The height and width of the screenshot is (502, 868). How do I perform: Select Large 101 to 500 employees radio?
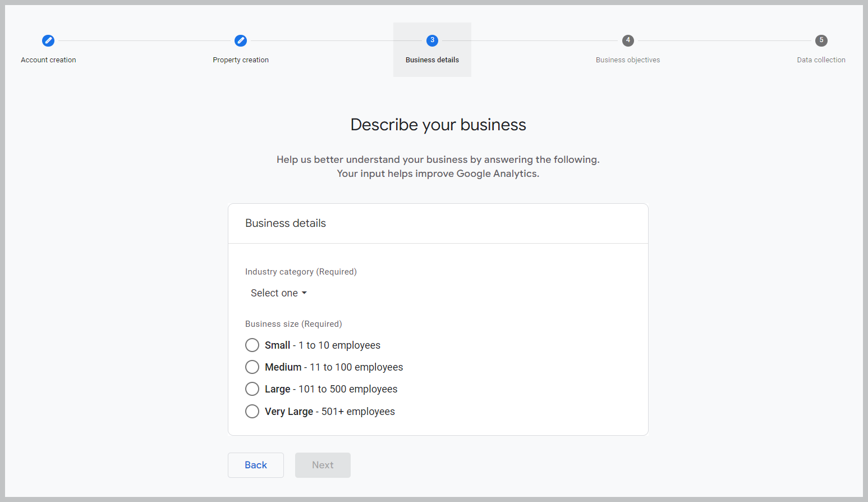coord(252,389)
